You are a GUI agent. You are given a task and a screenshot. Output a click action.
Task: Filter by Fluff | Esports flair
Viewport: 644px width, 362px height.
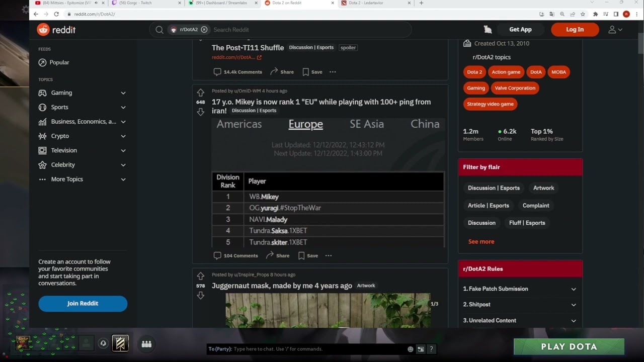(x=527, y=223)
